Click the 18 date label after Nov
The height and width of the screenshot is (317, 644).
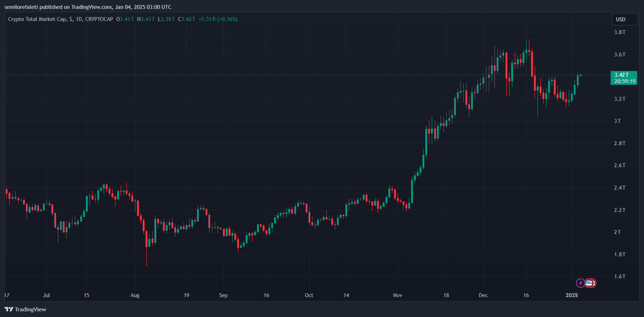[x=446, y=295]
